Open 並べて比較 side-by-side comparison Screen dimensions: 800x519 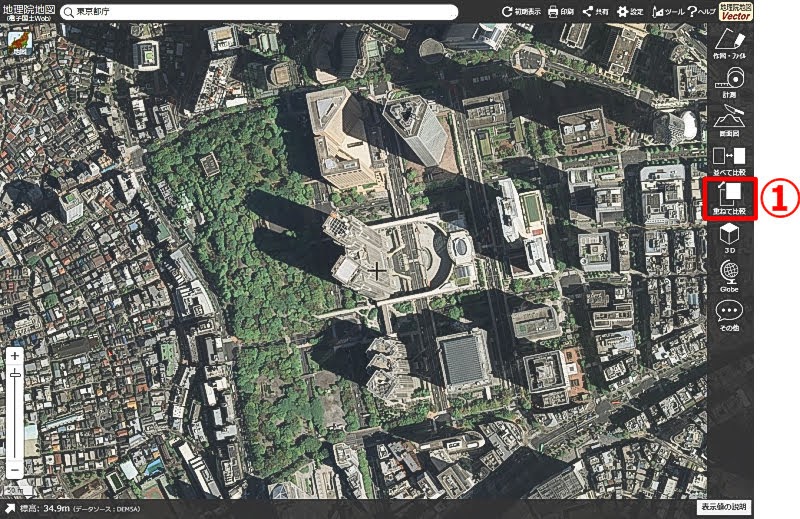click(730, 160)
